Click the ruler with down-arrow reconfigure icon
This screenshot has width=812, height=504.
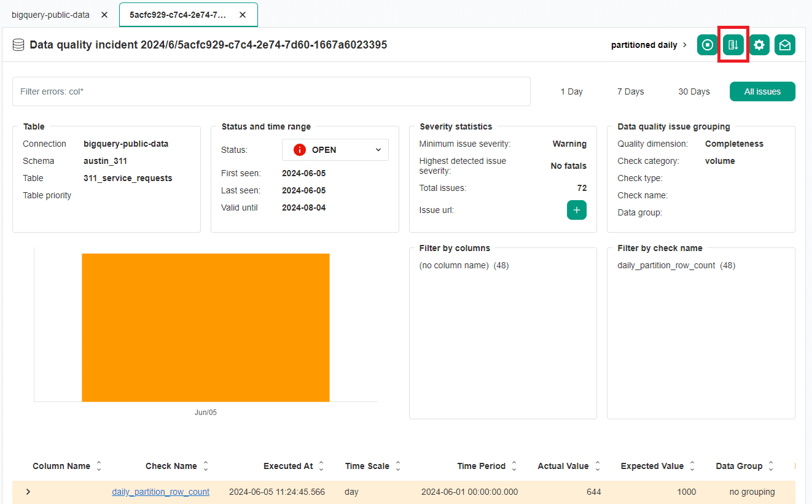pyautogui.click(x=733, y=45)
